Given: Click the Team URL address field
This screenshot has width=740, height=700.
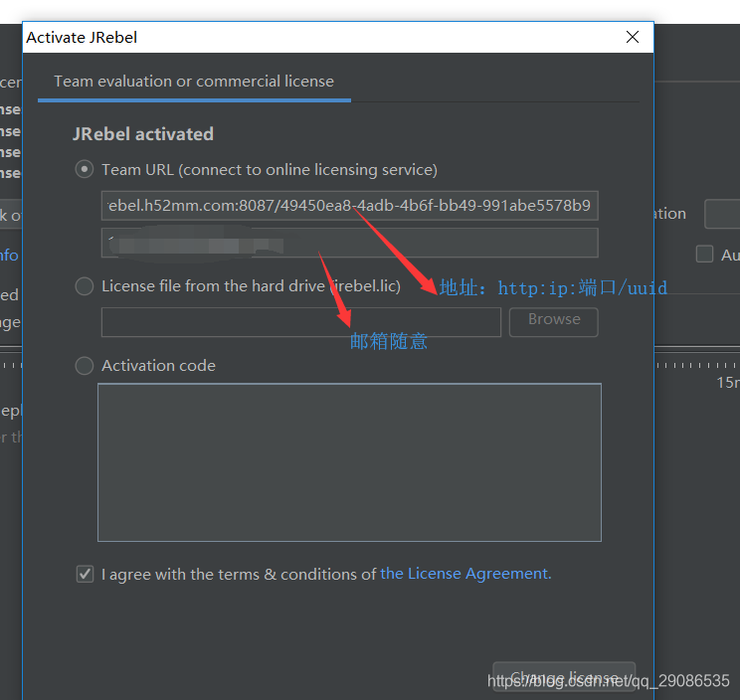Looking at the screenshot, I should (350, 206).
